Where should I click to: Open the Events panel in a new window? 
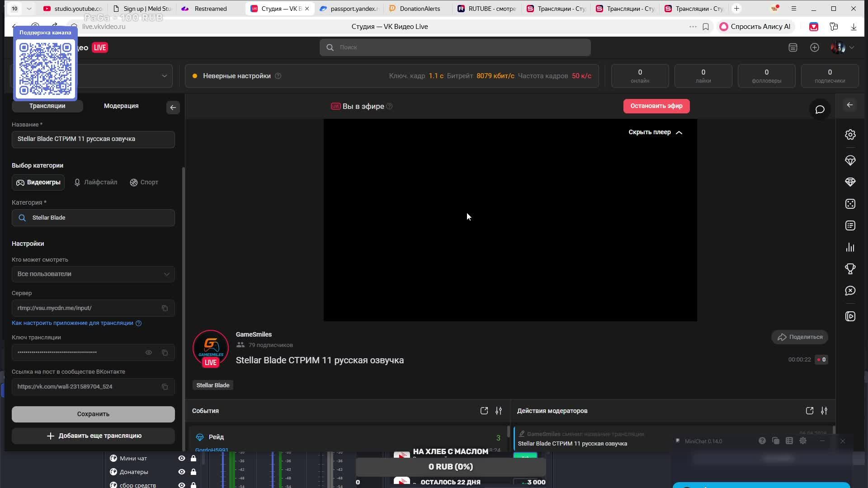click(x=484, y=411)
